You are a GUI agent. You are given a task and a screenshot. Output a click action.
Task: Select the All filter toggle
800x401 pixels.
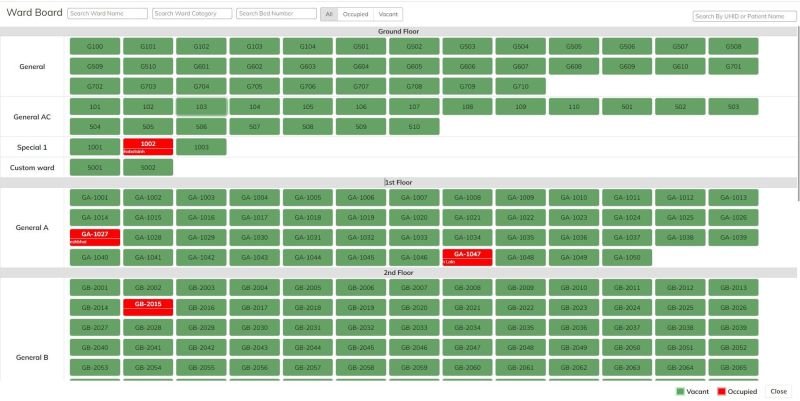tap(329, 14)
